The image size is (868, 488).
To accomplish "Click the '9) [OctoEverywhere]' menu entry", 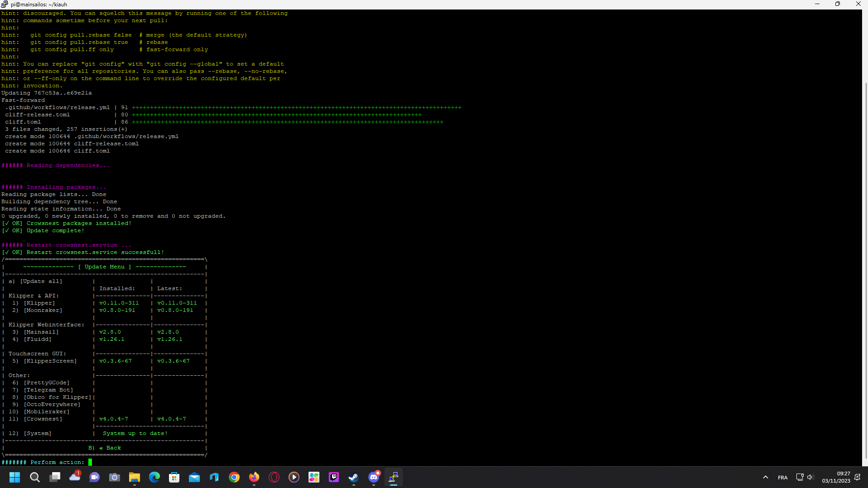I will [46, 404].
